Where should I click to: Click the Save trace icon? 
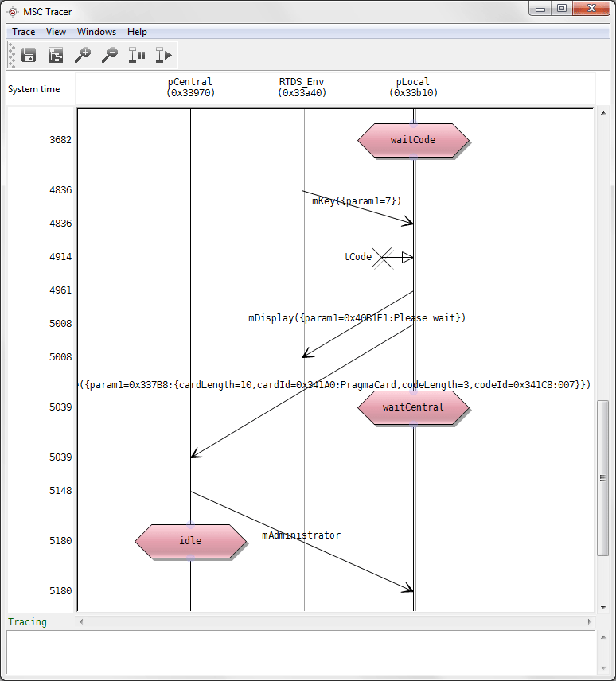pyautogui.click(x=29, y=55)
